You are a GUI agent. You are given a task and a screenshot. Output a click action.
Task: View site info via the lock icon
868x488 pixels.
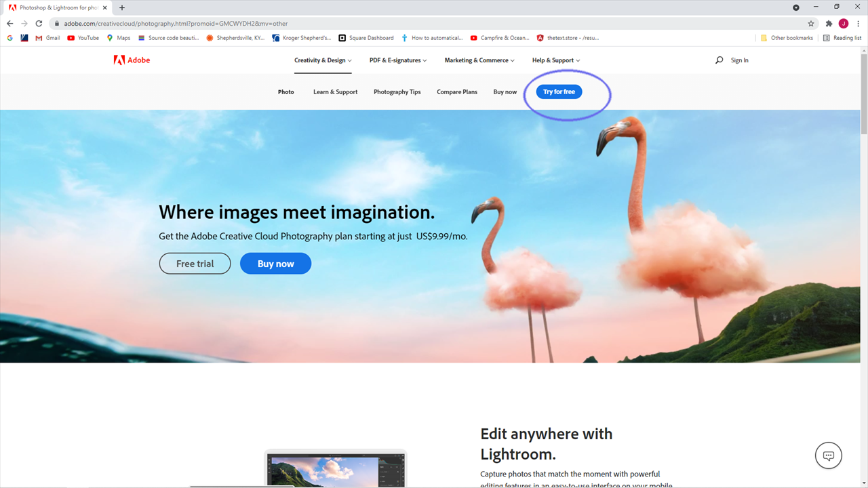pos(57,23)
